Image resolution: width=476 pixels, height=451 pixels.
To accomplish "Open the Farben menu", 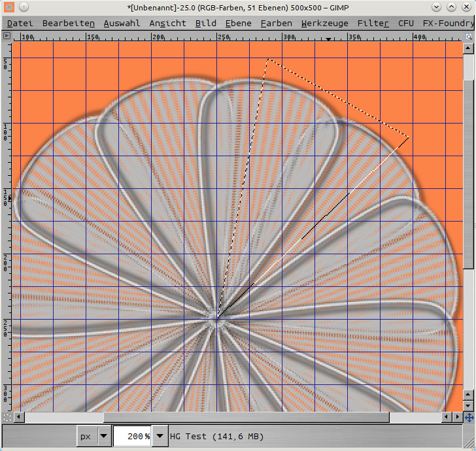I will (x=276, y=23).
